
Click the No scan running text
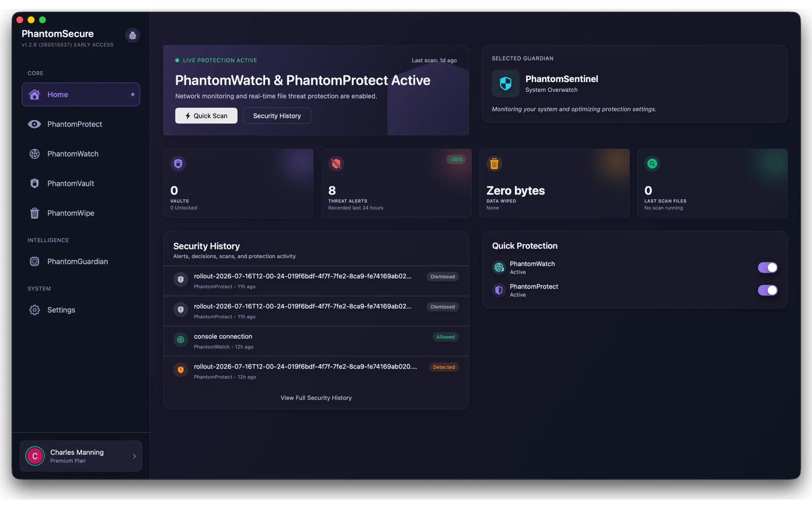(663, 208)
